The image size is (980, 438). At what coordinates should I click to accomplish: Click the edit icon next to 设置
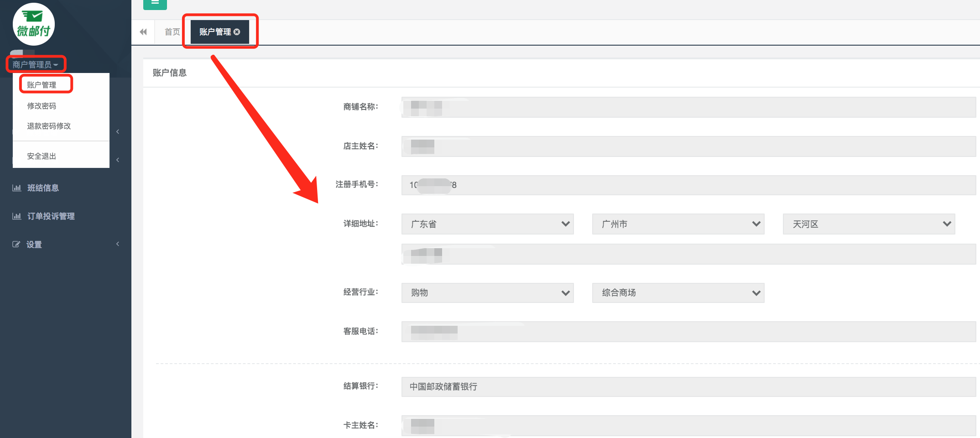[x=16, y=245]
